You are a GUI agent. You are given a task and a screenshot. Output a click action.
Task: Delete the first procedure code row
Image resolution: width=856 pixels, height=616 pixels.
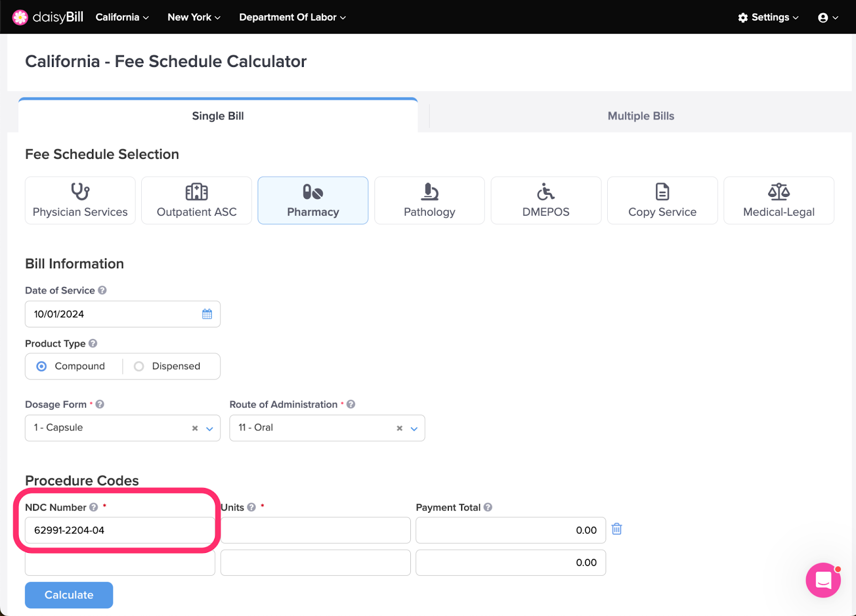(617, 529)
